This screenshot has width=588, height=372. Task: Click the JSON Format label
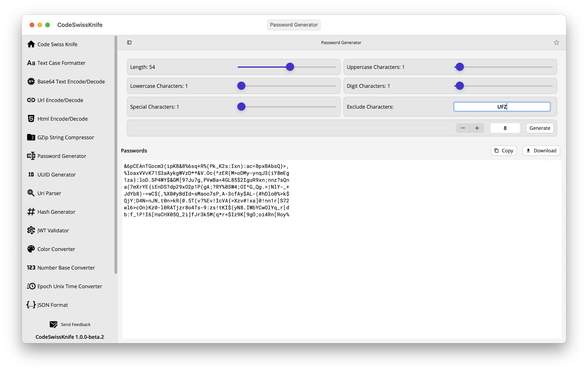pos(52,305)
